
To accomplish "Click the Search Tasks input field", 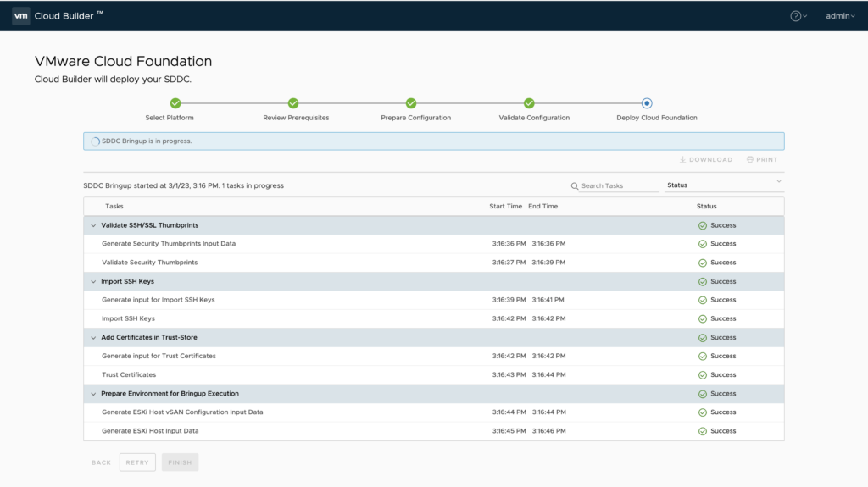I will 619,185.
